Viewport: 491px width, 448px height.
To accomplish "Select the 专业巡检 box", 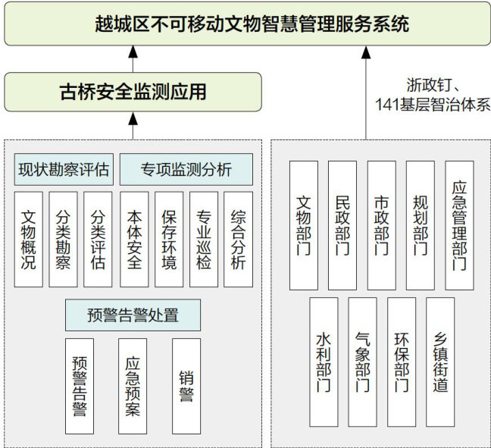I will (203, 240).
